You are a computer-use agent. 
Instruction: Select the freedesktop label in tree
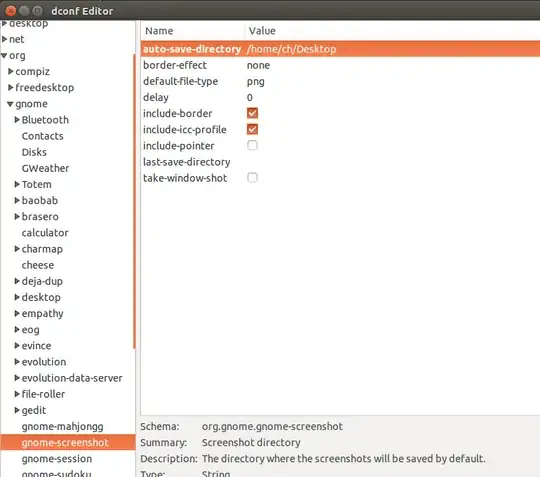[x=44, y=87]
